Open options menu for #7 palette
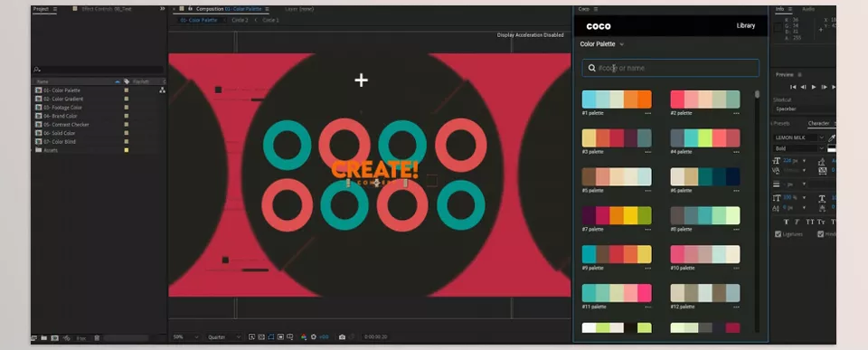Image resolution: width=868 pixels, height=350 pixels. [x=647, y=230]
